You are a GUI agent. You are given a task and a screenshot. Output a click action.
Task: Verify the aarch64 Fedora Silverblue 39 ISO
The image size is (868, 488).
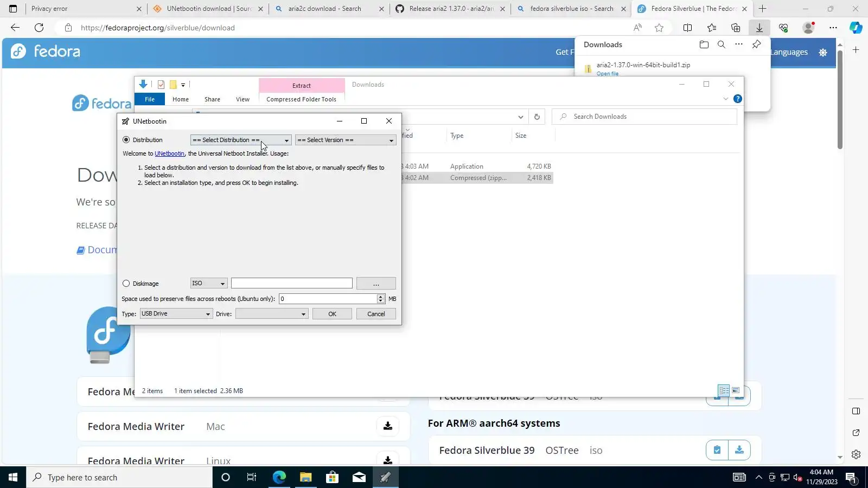pos(717,450)
